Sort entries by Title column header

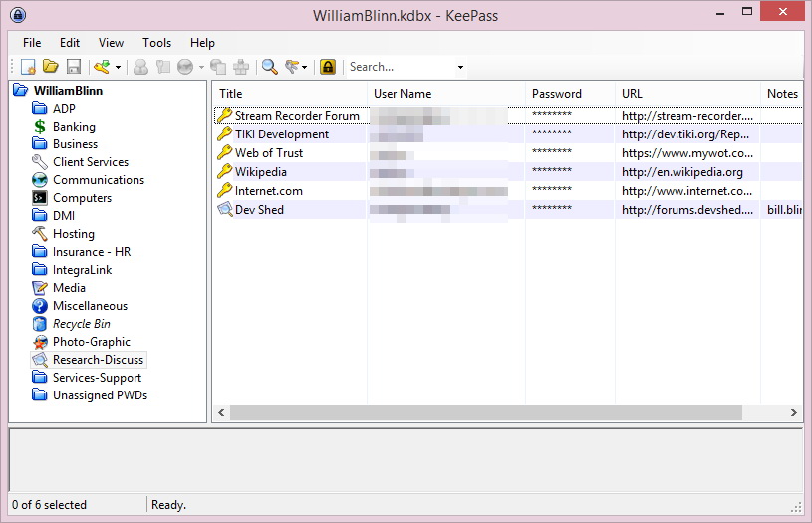[290, 94]
